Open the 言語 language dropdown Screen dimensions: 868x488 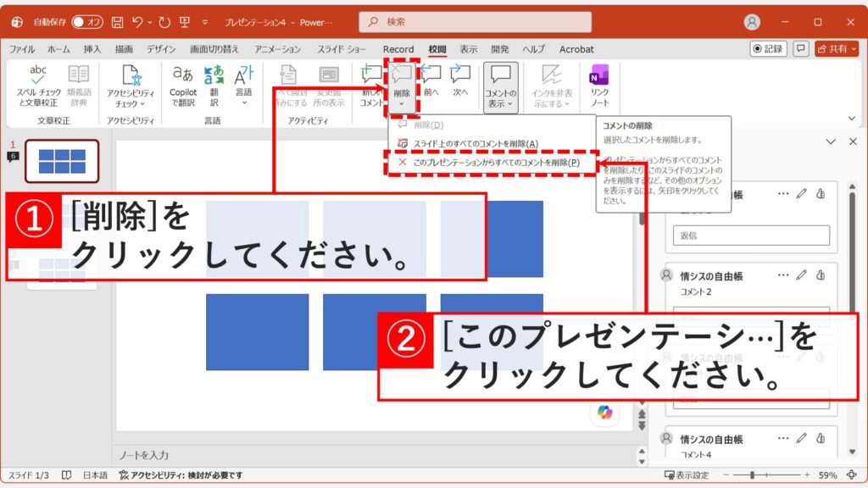pos(243,86)
